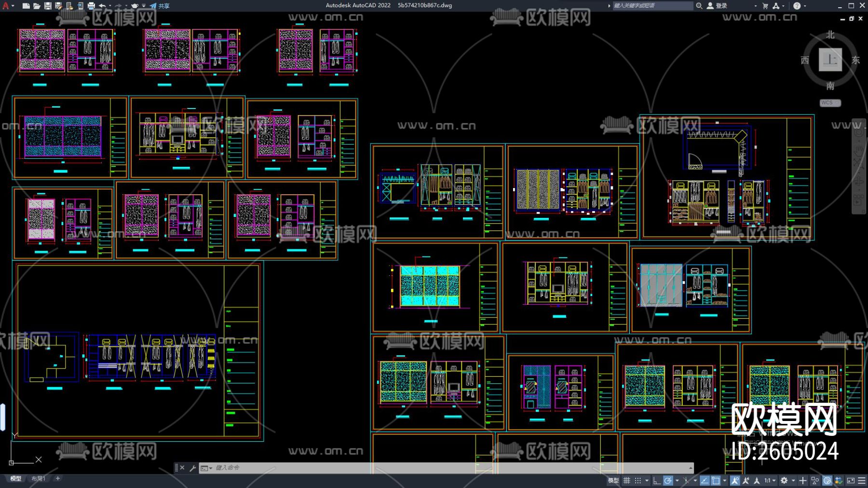868x488 pixels.
Task: Click the Save As icon
Action: (58, 6)
